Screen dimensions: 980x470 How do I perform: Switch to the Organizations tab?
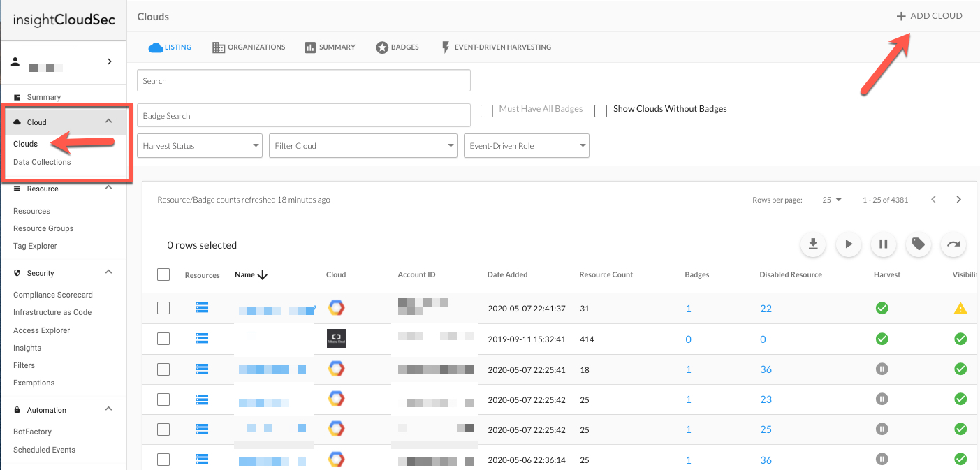[x=249, y=47]
